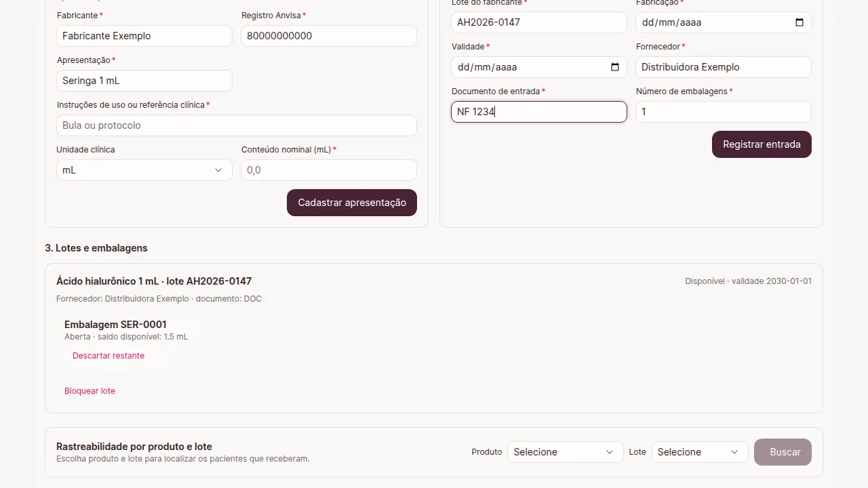Open calendar picker in Fabricação date field
868x488 pixels.
click(x=799, y=22)
